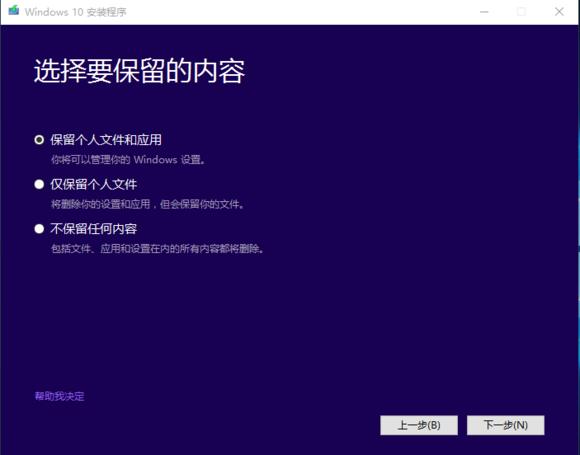Continue with the 下一步(N) button
The width and height of the screenshot is (580, 455).
pyautogui.click(x=506, y=425)
